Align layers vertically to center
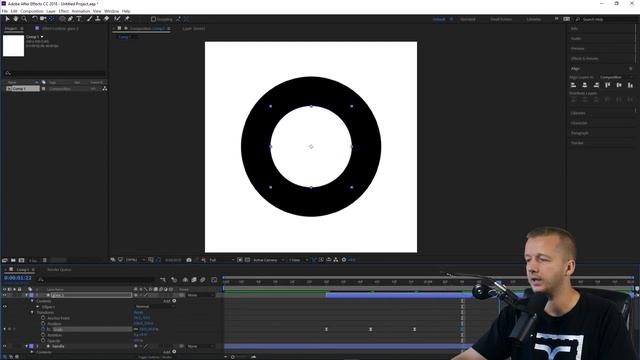The height and width of the screenshot is (360, 640). [619, 85]
